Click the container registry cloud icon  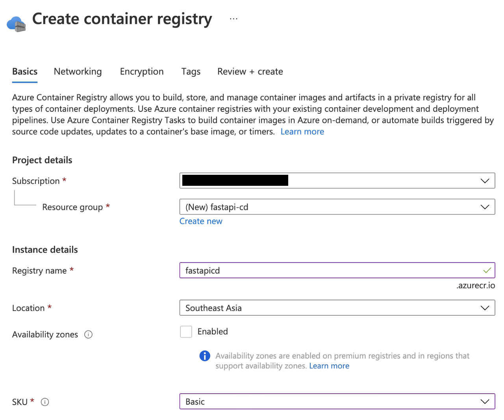coord(16,24)
